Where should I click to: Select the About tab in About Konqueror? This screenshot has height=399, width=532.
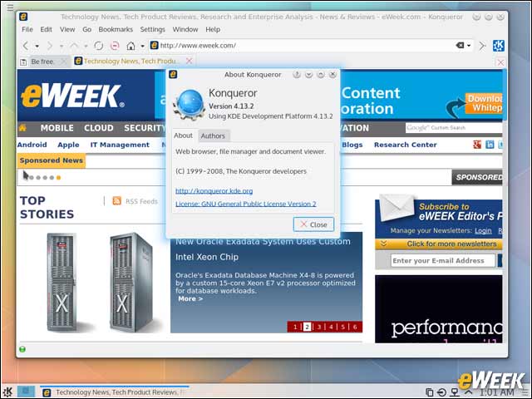pos(183,135)
